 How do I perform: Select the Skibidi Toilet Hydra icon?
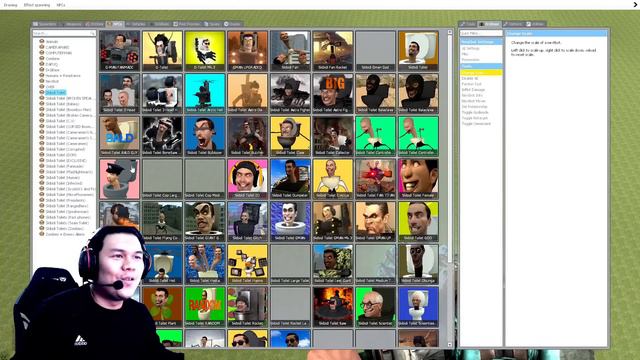[x=205, y=264]
